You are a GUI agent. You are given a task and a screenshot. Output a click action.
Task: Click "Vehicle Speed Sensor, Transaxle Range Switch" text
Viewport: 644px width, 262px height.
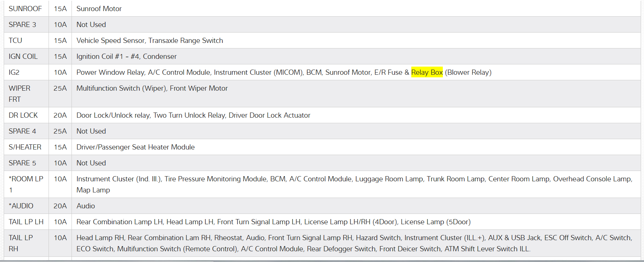150,40
